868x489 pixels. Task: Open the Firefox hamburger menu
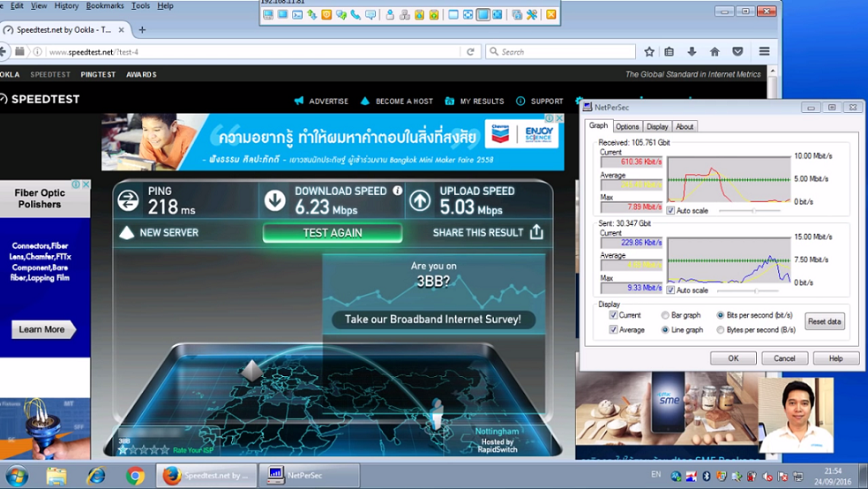764,52
